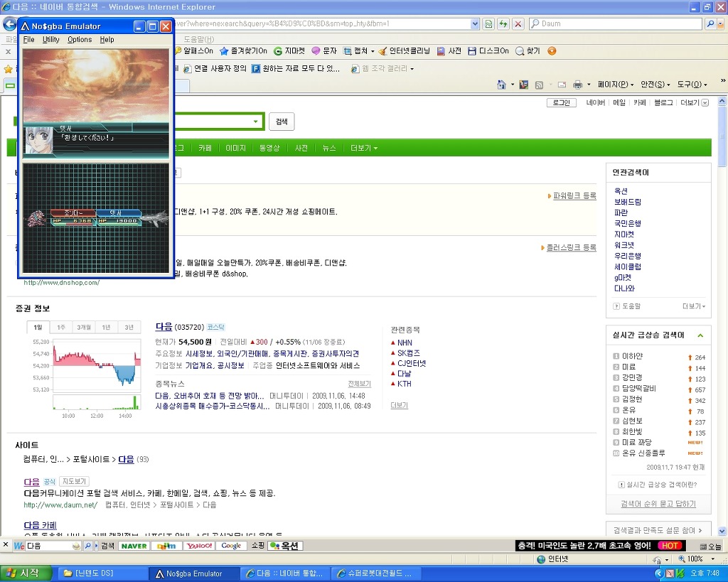The width and height of the screenshot is (728, 582).
Task: Click the 파워링크 등록 link
Action: click(574, 196)
